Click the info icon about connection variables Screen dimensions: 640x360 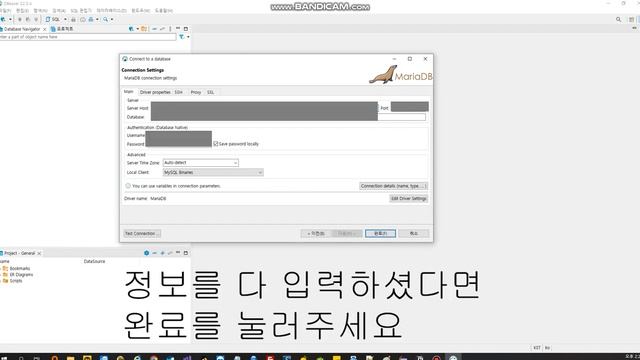click(128, 186)
